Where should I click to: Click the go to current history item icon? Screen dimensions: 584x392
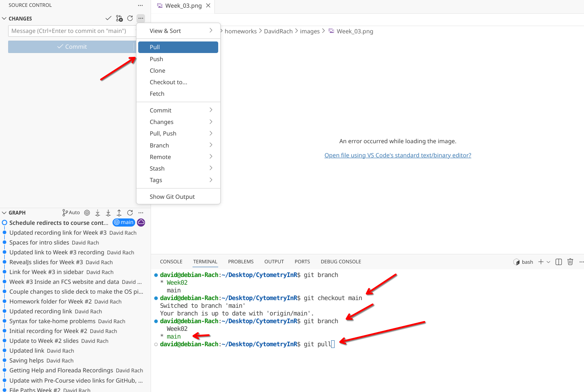tap(87, 213)
